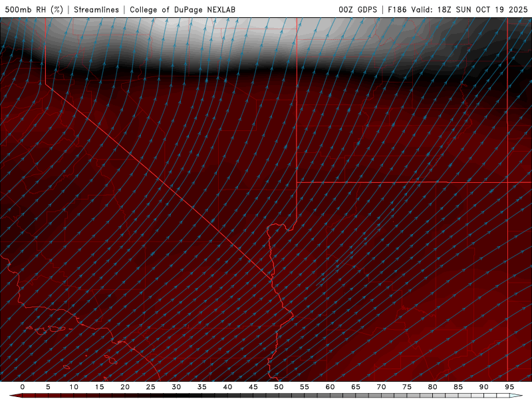
Task: Click the '5' label on the color scale
Action: (48, 387)
